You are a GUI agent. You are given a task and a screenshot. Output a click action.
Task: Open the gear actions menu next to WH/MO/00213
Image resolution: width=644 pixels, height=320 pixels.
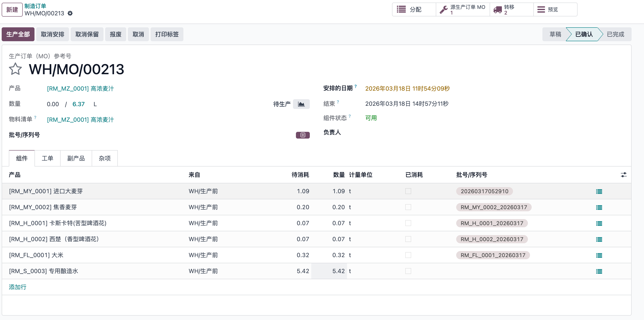(70, 13)
